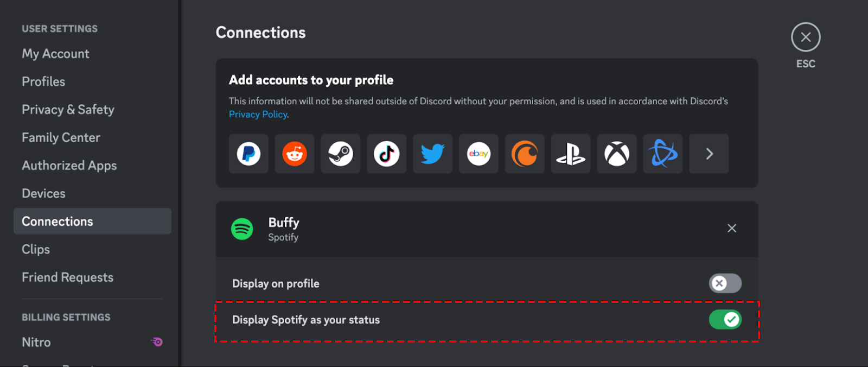This screenshot has height=367, width=868.
Task: Connect a Twitter account
Action: click(432, 154)
